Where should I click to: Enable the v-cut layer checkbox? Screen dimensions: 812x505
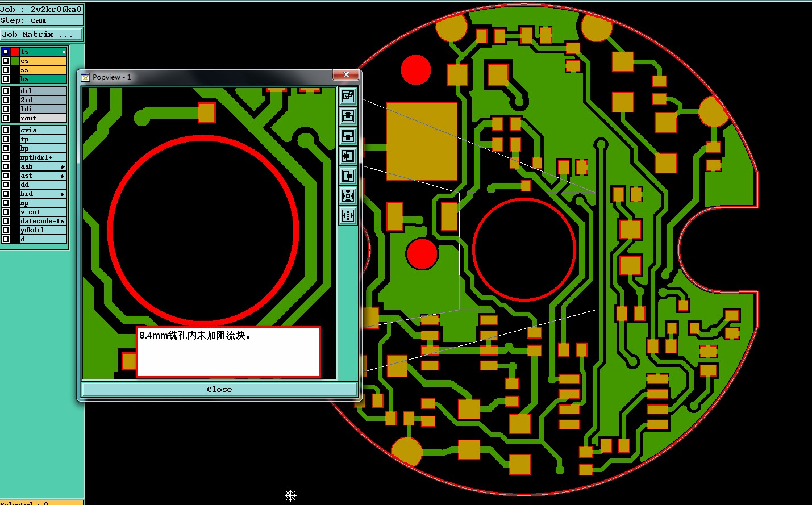pyautogui.click(x=6, y=212)
